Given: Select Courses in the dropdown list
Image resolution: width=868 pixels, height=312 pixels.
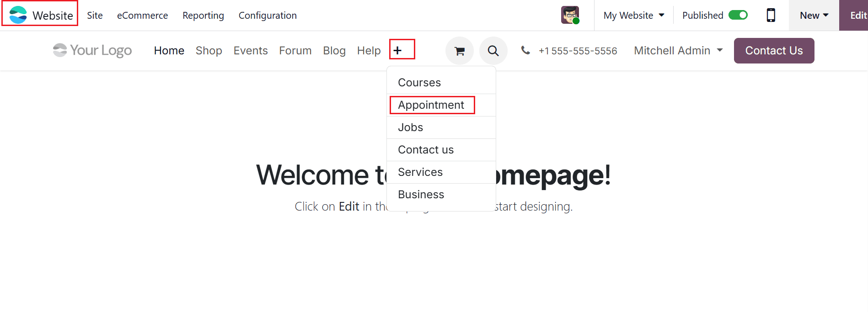Looking at the screenshot, I should point(419,82).
